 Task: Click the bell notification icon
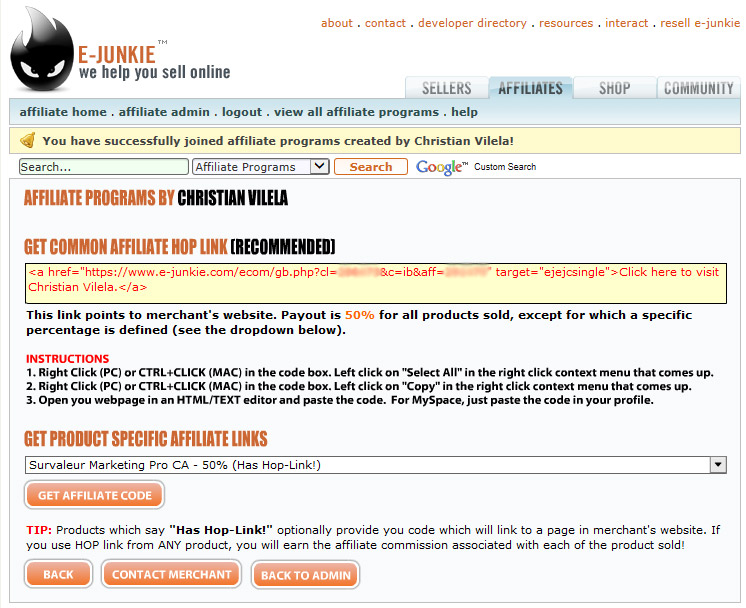coord(28,140)
